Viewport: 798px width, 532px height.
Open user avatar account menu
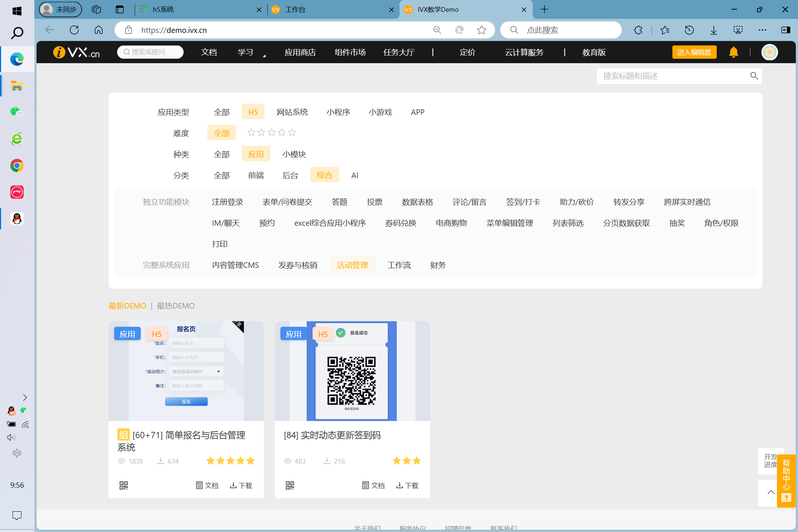770,52
